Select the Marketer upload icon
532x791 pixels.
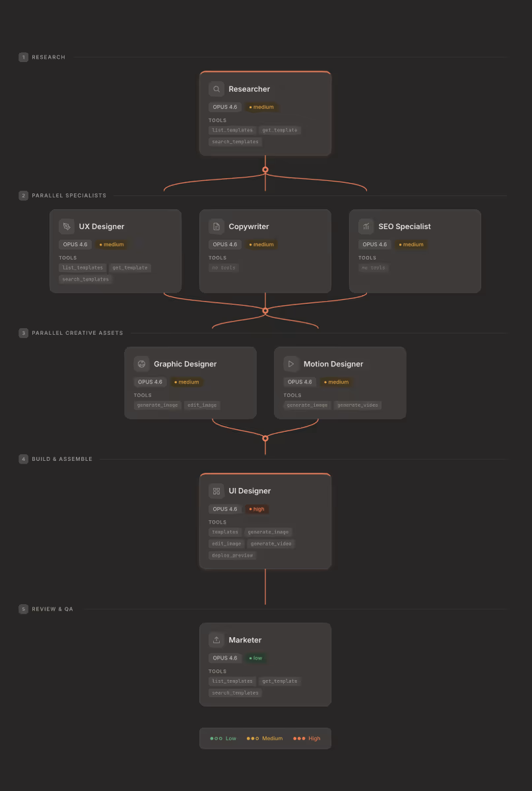click(x=216, y=639)
